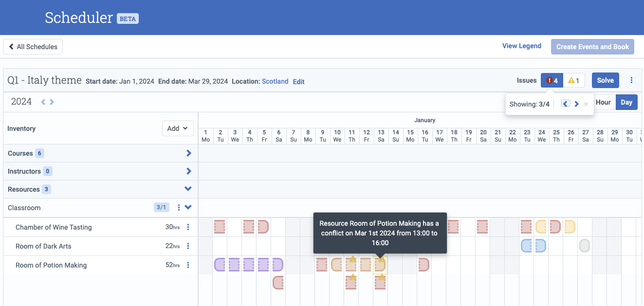The image size is (644, 306).
Task: Go to the next issue
Action: (577, 104)
